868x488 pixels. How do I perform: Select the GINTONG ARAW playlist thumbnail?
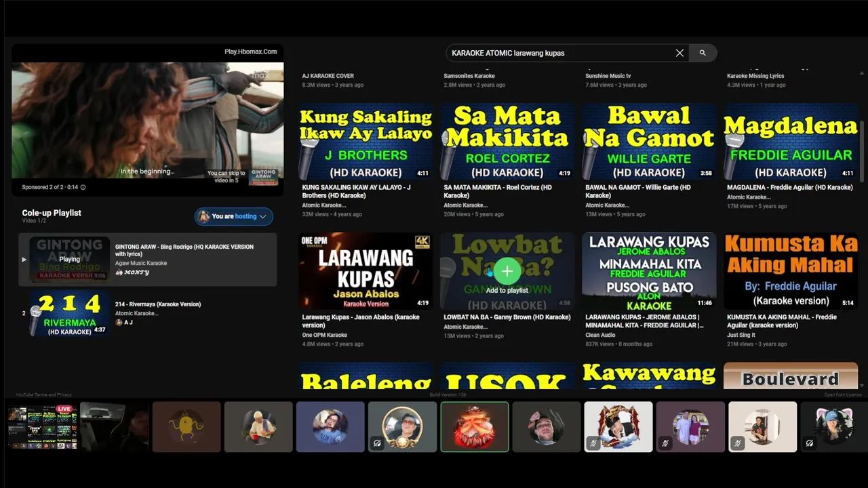(x=69, y=259)
